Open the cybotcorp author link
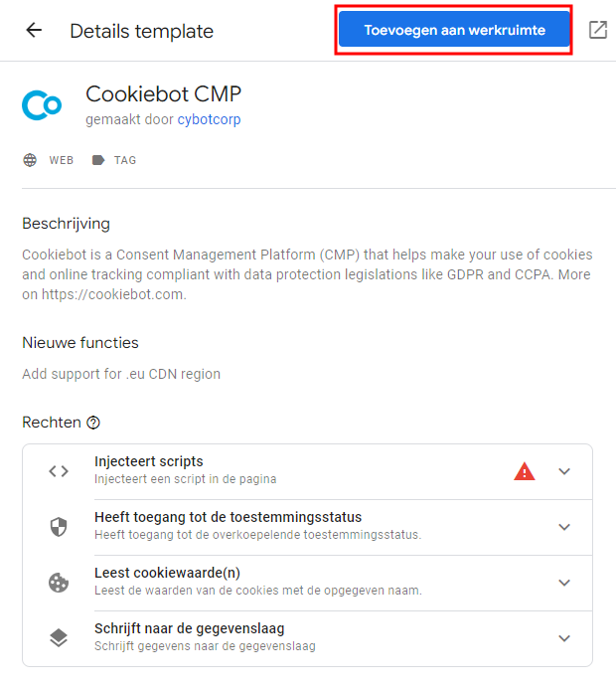616x687 pixels. point(209,120)
